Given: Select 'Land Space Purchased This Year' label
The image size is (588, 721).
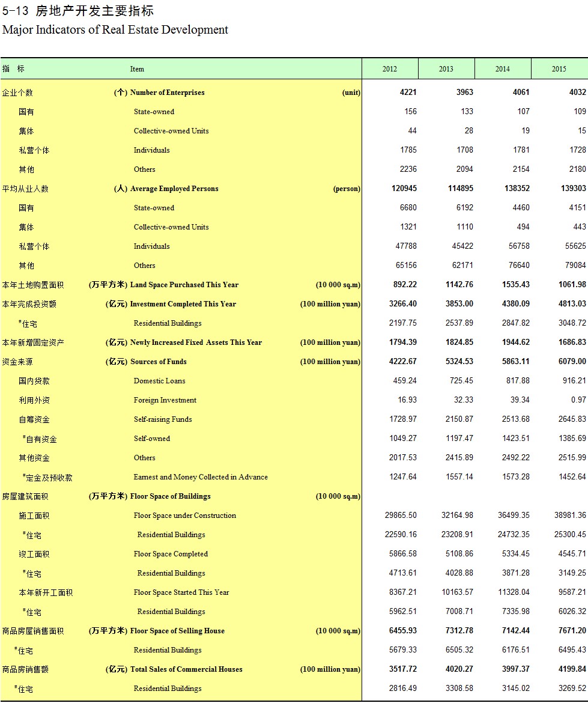Looking at the screenshot, I should [x=184, y=285].
